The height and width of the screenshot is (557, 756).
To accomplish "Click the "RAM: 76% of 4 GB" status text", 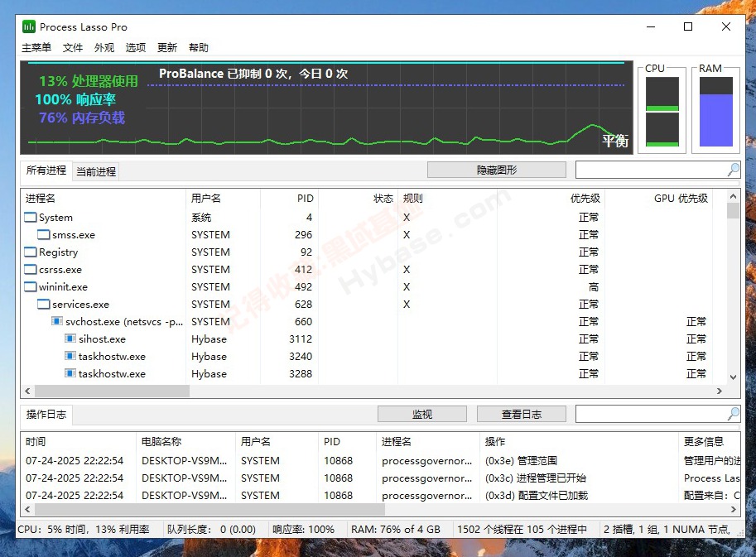I will pyautogui.click(x=395, y=530).
